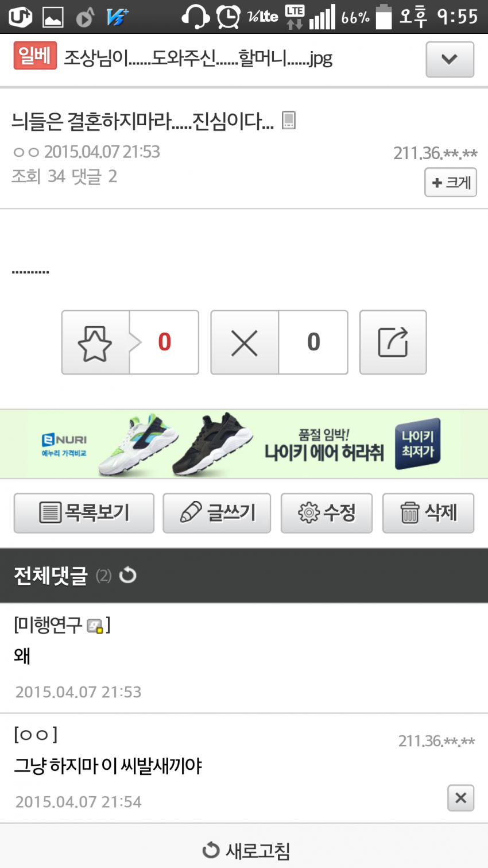Tap 수정 to edit the post
The image size is (488, 868).
coord(327,513)
